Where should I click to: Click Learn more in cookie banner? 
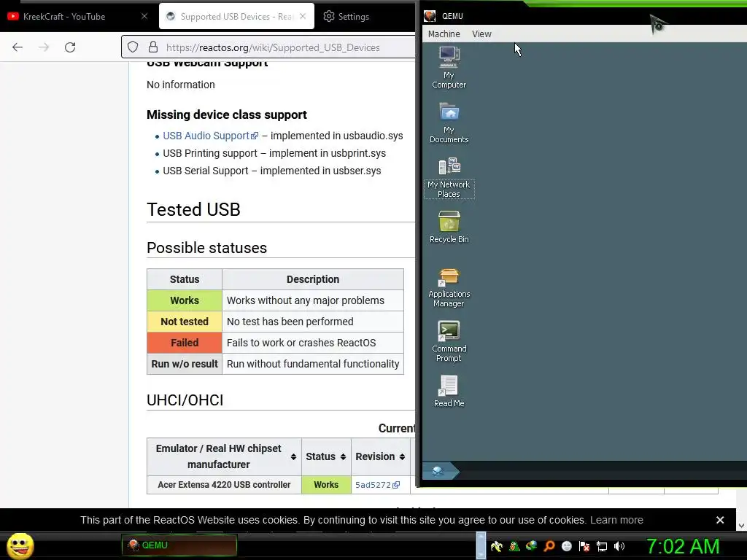point(616,520)
